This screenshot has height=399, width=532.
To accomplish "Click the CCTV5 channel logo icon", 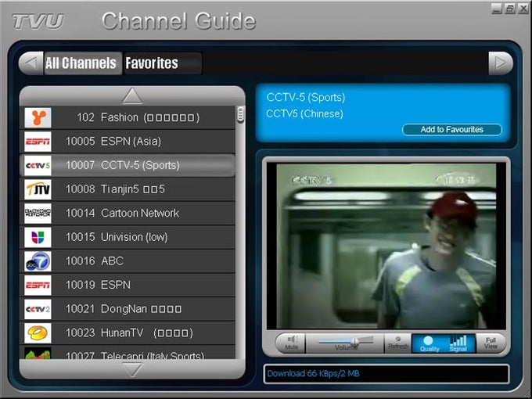I will pos(38,166).
